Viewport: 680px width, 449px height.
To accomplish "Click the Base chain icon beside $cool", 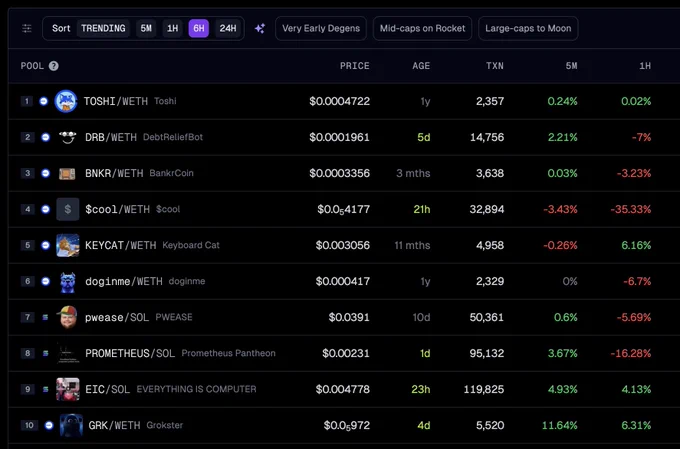I will click(x=46, y=209).
